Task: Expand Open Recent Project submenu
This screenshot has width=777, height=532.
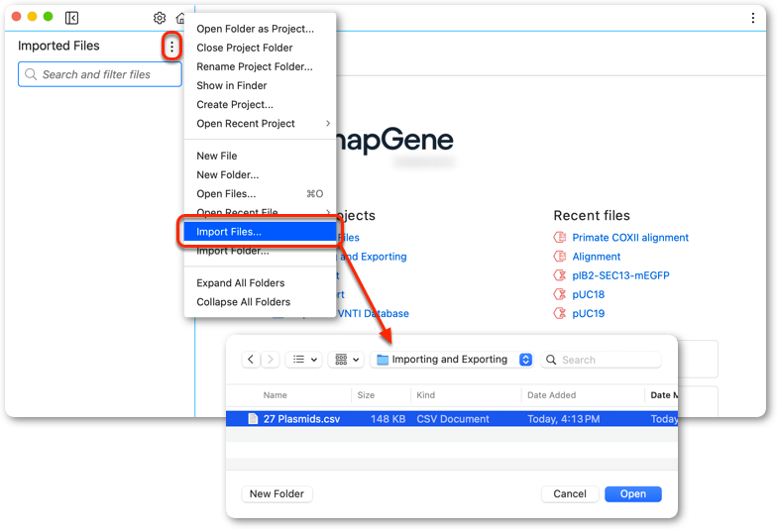Action: (x=328, y=123)
